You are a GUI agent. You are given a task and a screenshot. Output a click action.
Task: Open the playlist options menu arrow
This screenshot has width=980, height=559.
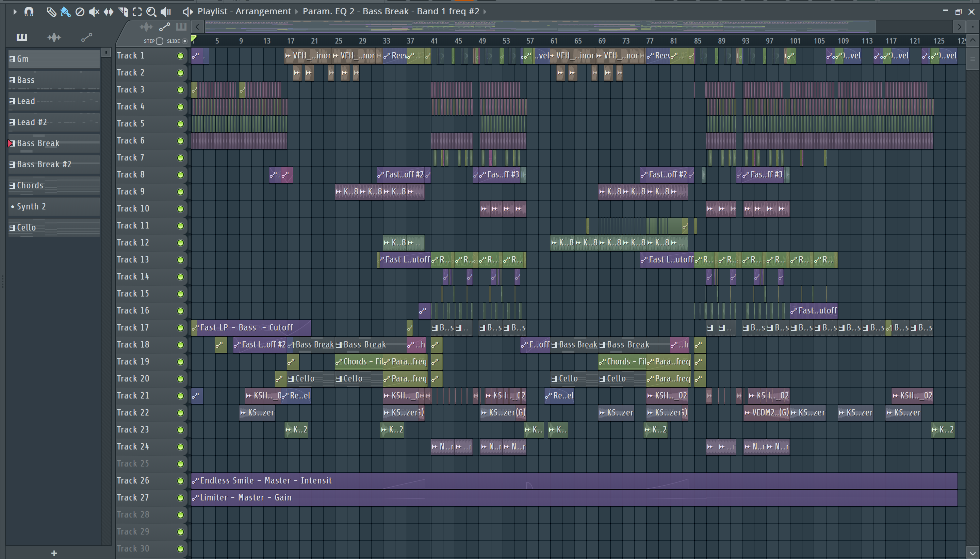[x=15, y=12]
